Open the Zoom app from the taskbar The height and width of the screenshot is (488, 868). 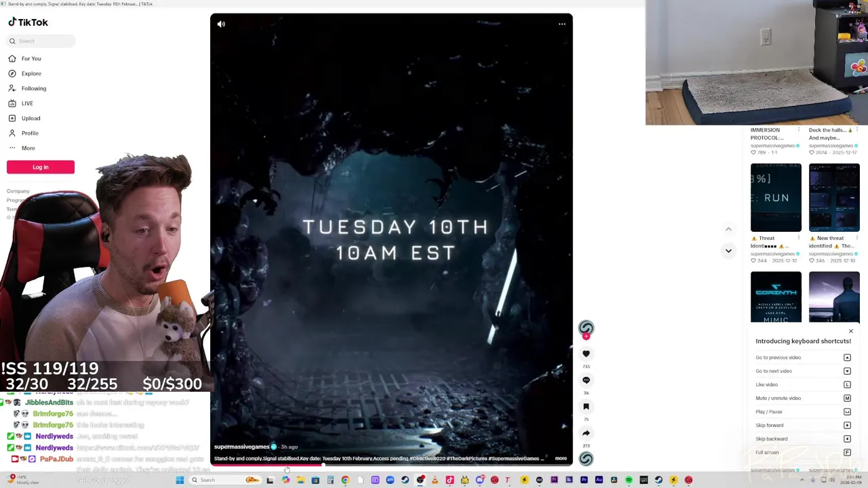390,480
